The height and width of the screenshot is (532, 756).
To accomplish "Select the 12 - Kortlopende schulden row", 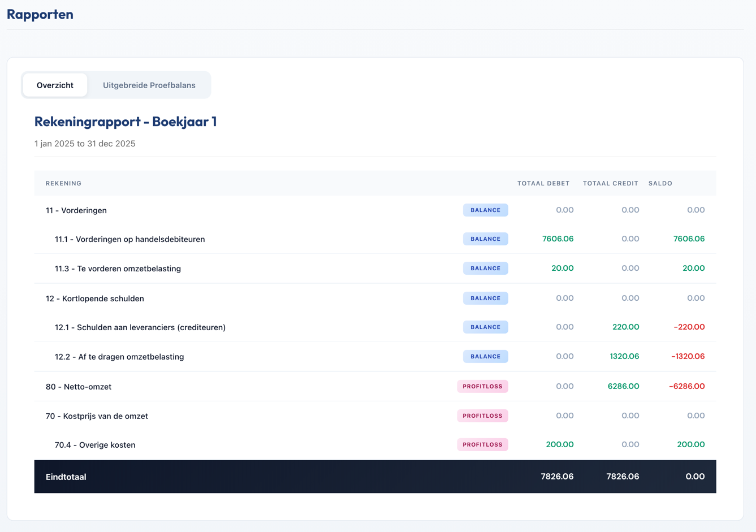I will pyautogui.click(x=95, y=299).
